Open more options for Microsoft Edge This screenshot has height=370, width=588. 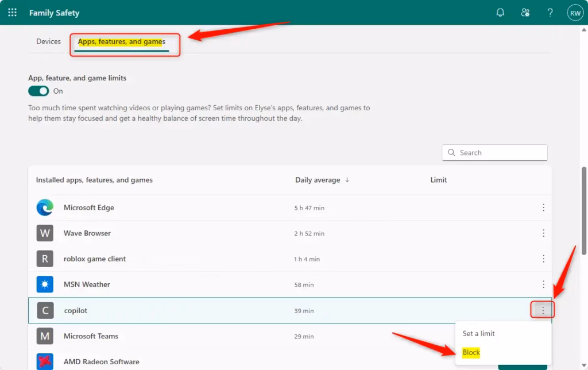click(543, 207)
